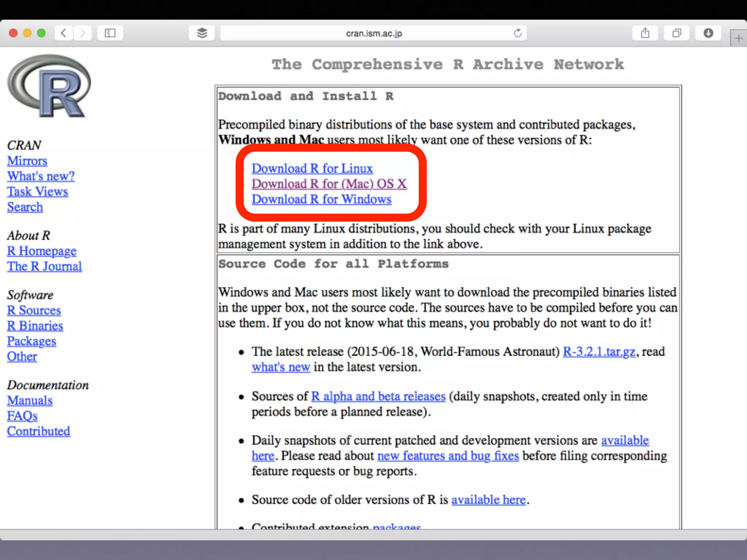The image size is (747, 560).
Task: Open Download R for Linux link
Action: (x=312, y=168)
